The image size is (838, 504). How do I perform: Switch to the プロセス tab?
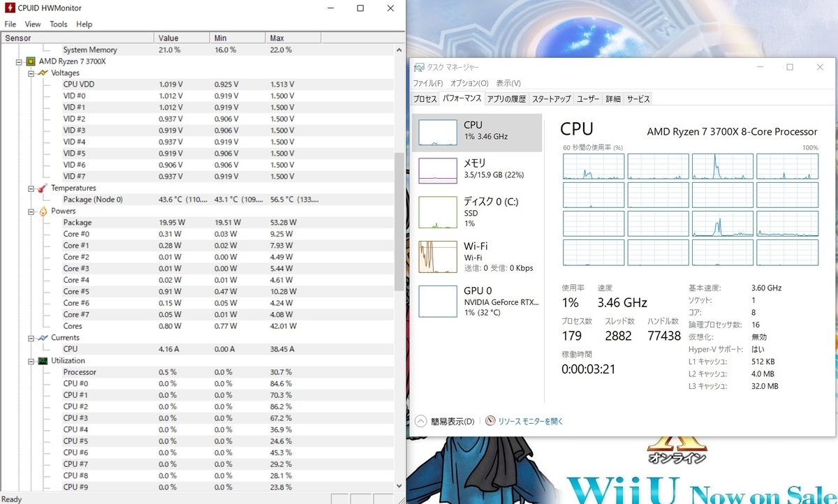pyautogui.click(x=425, y=99)
